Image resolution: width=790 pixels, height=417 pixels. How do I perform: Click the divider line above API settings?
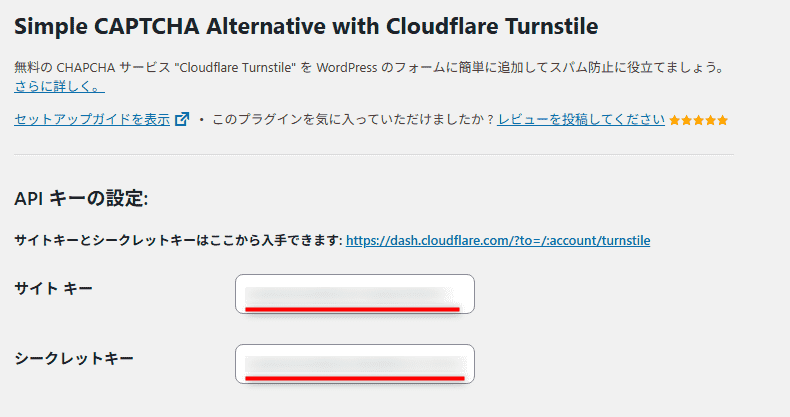pos(374,155)
